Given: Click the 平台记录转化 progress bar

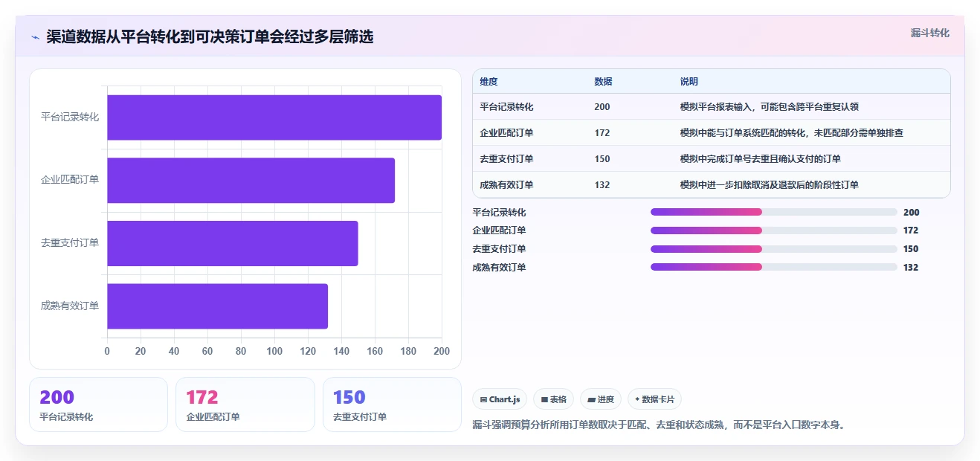Looking at the screenshot, I should pyautogui.click(x=774, y=212).
